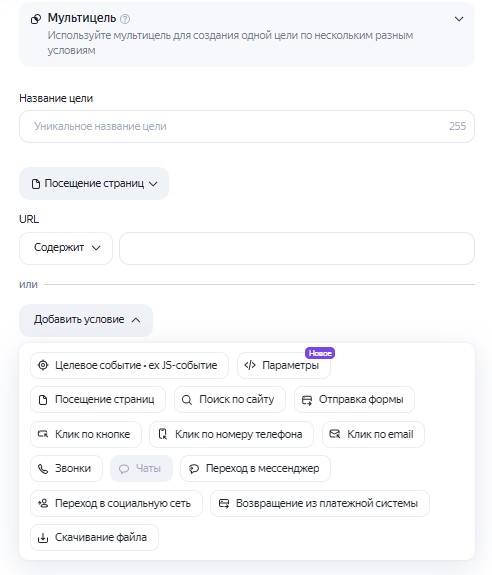This screenshot has height=575, width=492.
Task: Collapse the Добавить условие list
Action: pyautogui.click(x=86, y=320)
